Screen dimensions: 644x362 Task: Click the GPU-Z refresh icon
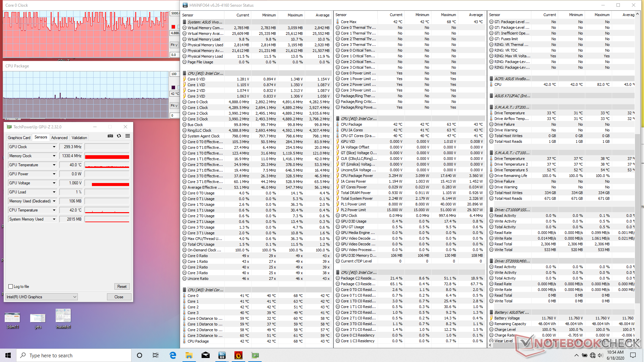point(119,136)
